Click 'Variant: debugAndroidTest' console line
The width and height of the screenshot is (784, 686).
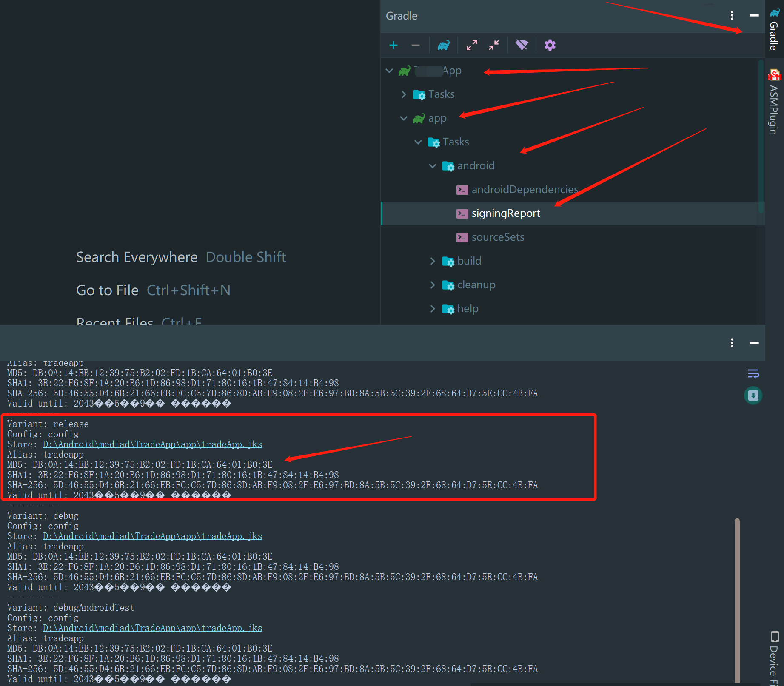coord(71,608)
